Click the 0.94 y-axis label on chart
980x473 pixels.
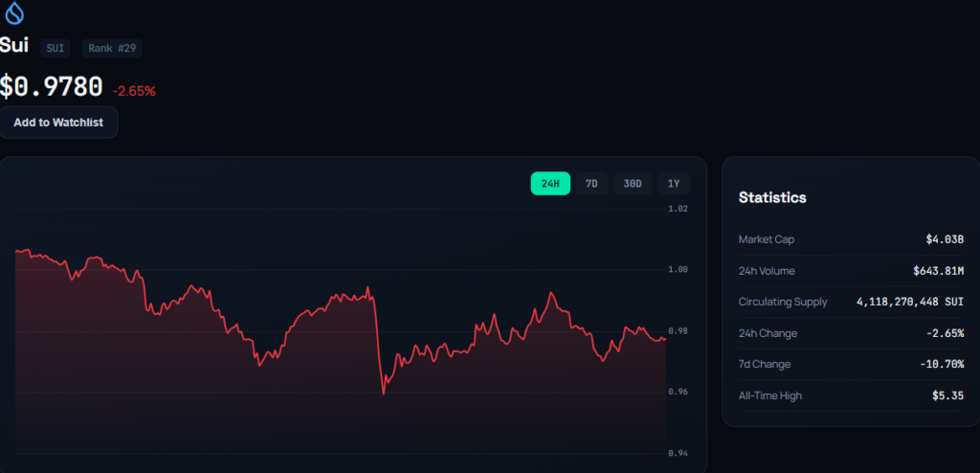[x=679, y=454]
